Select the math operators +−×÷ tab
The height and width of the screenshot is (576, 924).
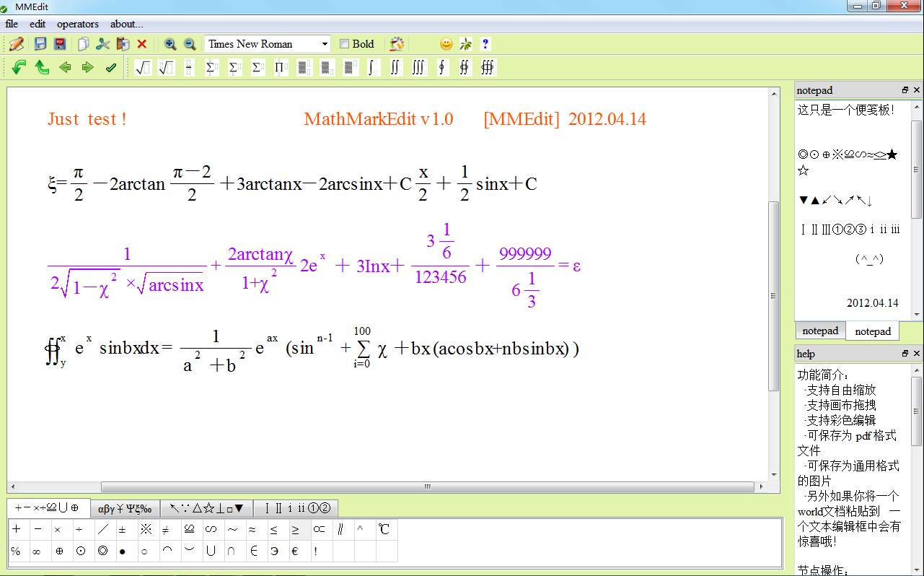[x=48, y=507]
